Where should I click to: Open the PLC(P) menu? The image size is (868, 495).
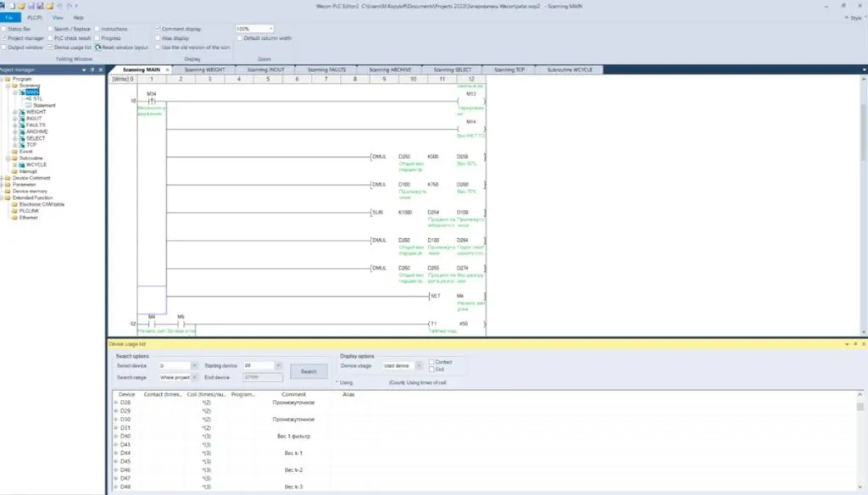pos(36,17)
